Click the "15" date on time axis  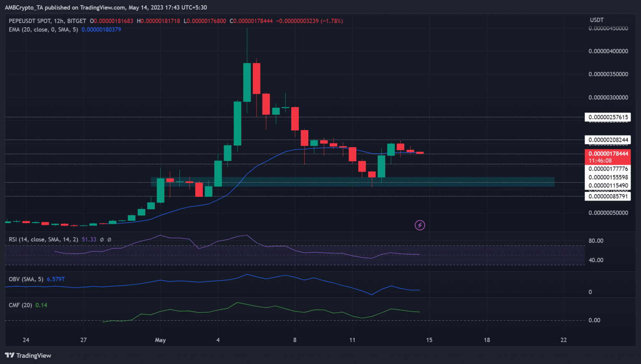tap(429, 340)
